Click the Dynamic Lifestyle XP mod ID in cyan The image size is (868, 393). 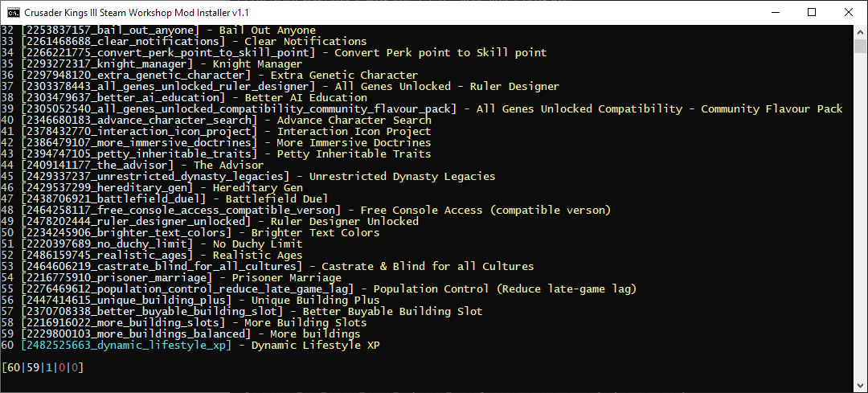[125, 346]
